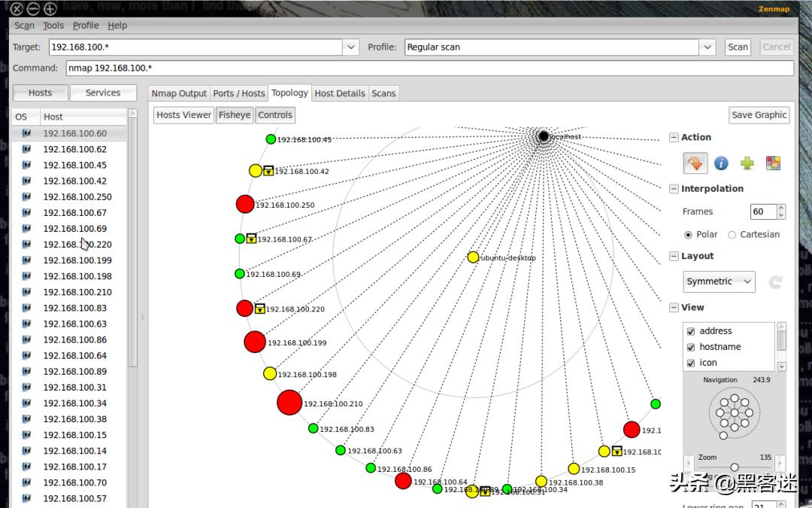Viewport: 812px width, 508px height.
Task: Expand the Profile combo box list
Action: click(x=707, y=47)
